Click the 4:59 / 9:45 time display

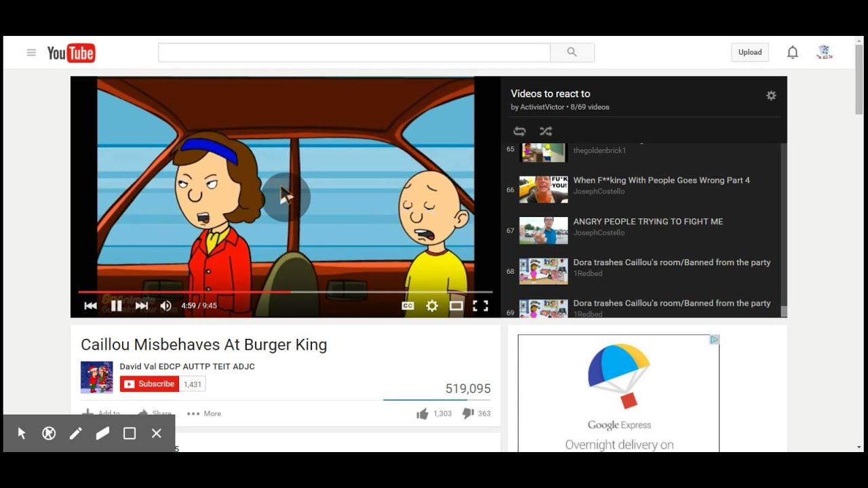199,306
